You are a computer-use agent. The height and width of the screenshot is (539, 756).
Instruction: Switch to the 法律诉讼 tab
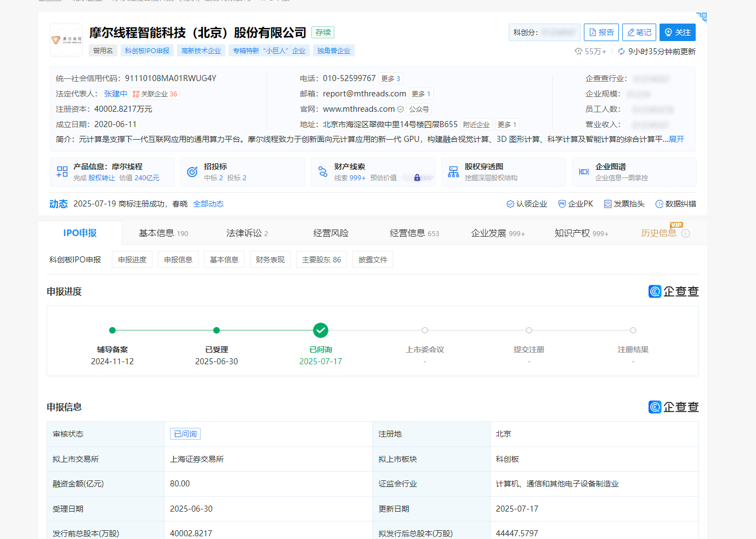point(247,233)
